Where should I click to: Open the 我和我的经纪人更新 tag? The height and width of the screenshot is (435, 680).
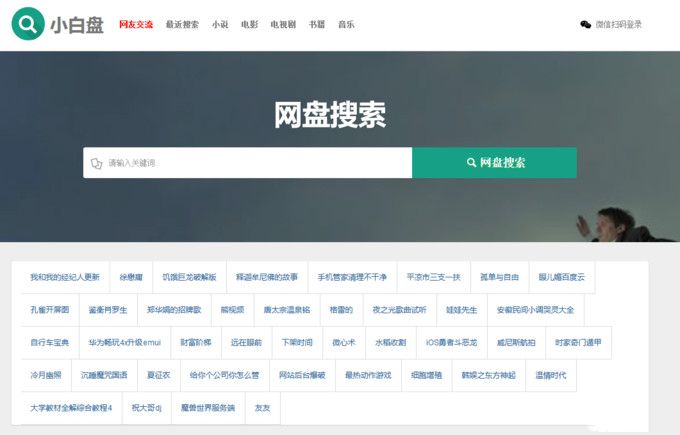click(x=65, y=277)
